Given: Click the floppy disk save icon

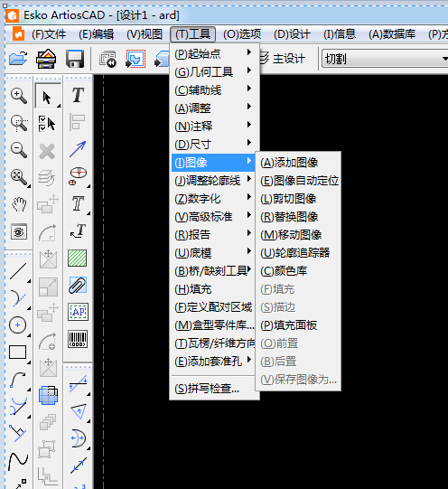Looking at the screenshot, I should tap(75, 59).
